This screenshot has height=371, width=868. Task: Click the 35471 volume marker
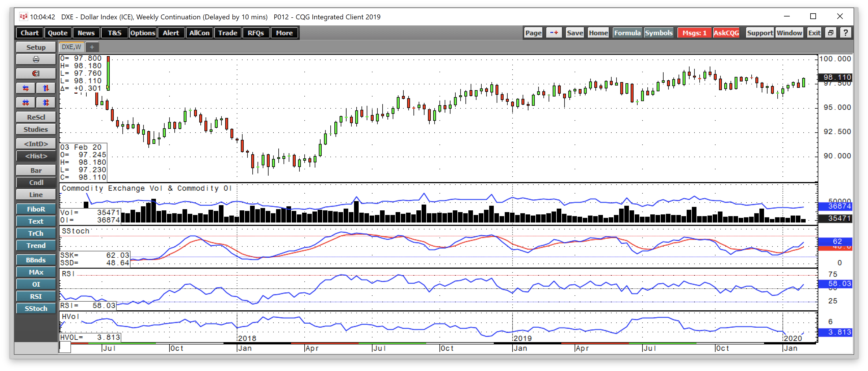[x=835, y=218]
